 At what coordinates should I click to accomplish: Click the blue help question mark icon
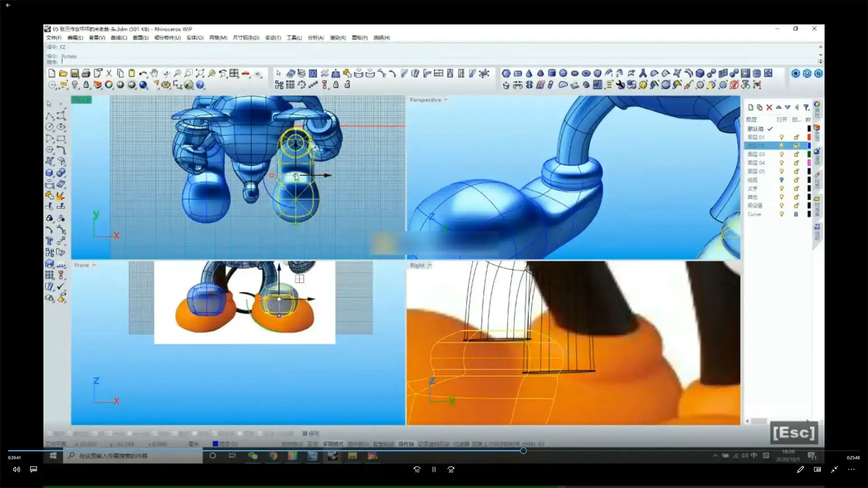point(200,84)
